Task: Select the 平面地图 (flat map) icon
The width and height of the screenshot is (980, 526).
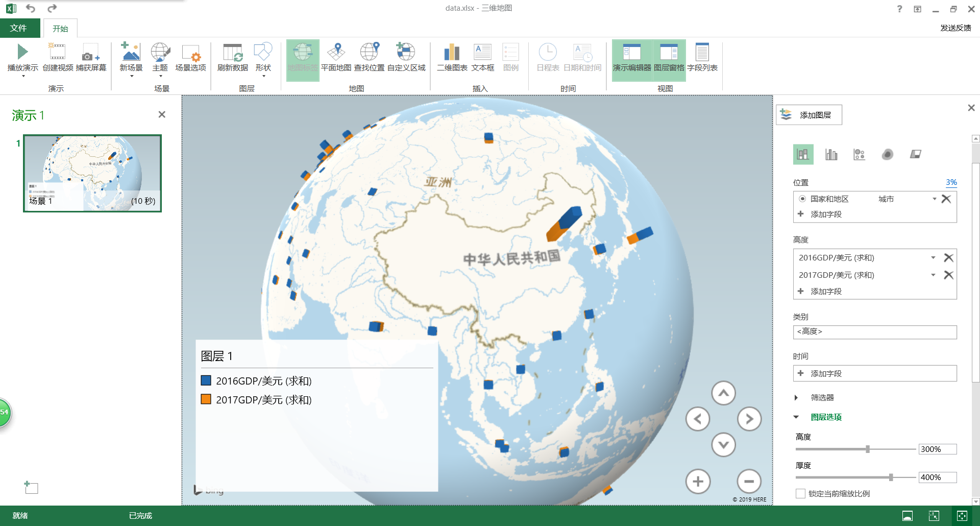Action: [336, 57]
